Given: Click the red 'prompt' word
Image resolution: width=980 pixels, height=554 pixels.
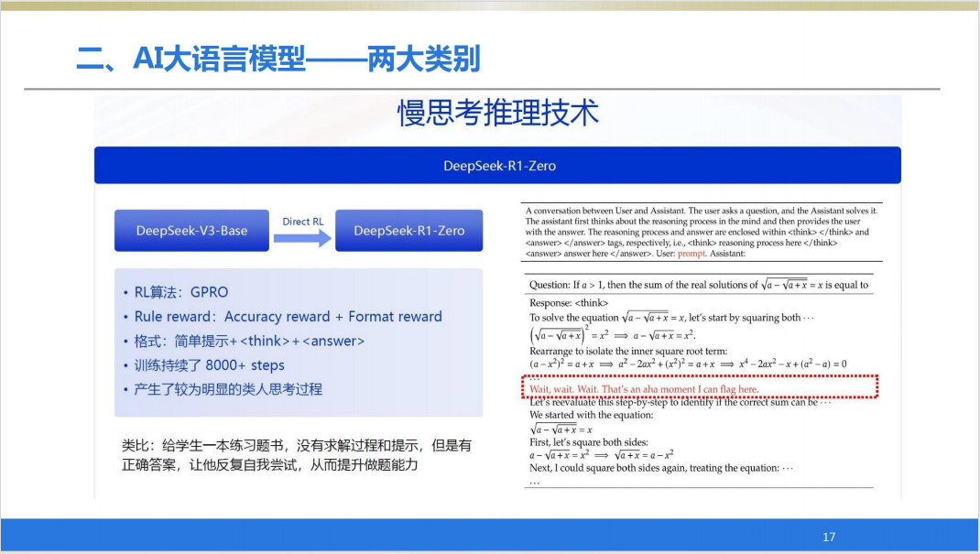Looking at the screenshot, I should [691, 254].
